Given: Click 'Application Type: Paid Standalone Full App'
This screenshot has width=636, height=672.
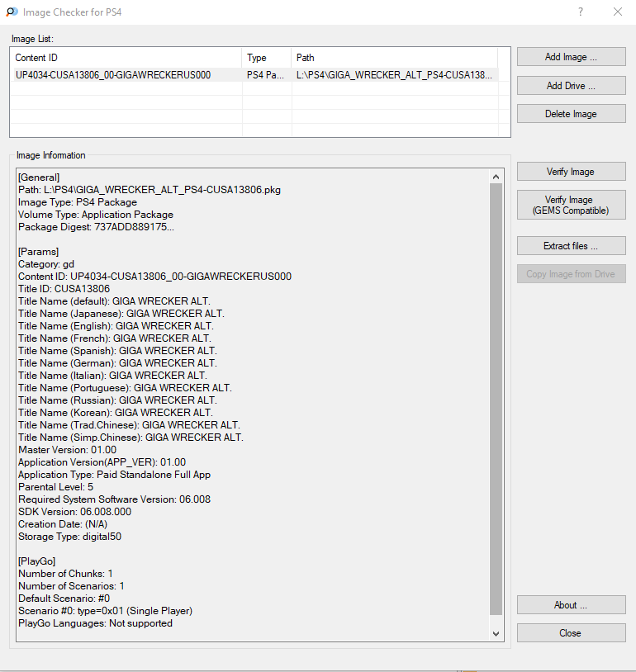Looking at the screenshot, I should click(115, 476).
